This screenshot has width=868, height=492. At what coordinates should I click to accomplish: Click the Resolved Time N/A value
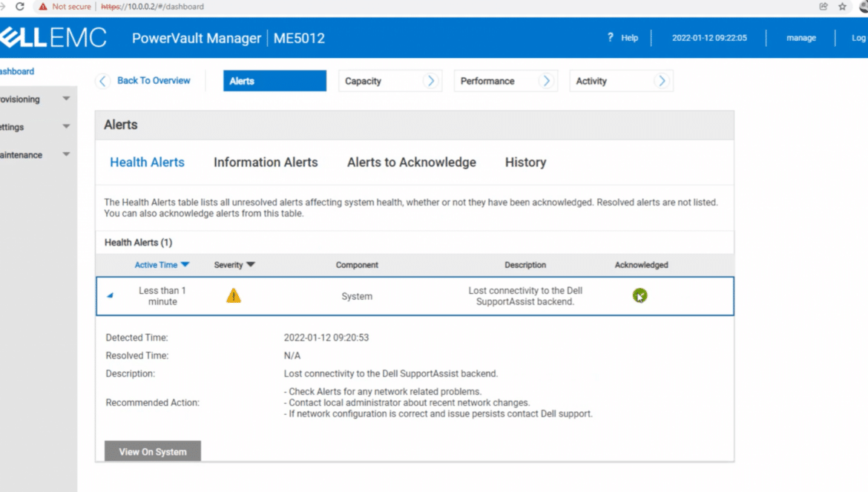(x=292, y=356)
